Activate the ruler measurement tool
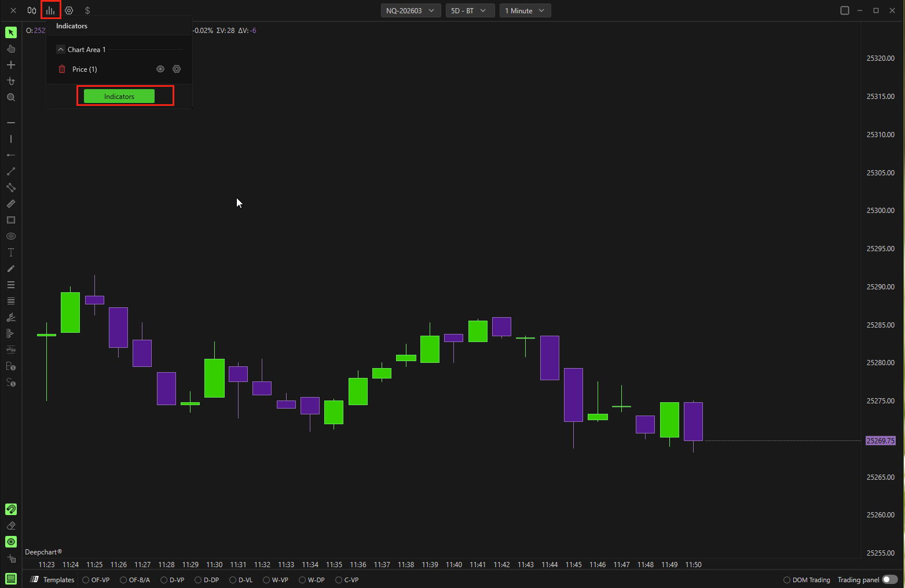This screenshot has width=905, height=588. (x=11, y=204)
